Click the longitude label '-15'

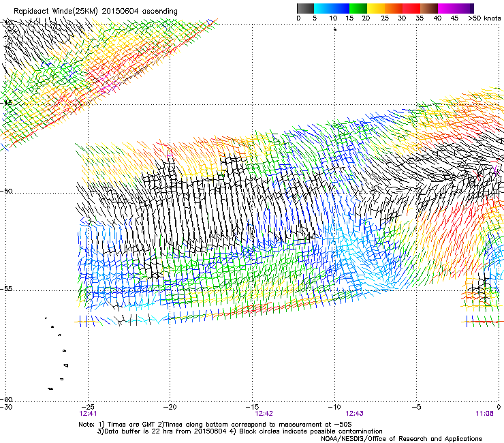coord(252,407)
